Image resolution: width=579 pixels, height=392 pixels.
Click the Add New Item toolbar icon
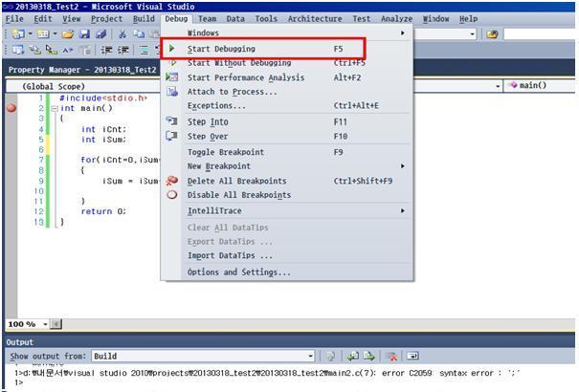[43, 34]
